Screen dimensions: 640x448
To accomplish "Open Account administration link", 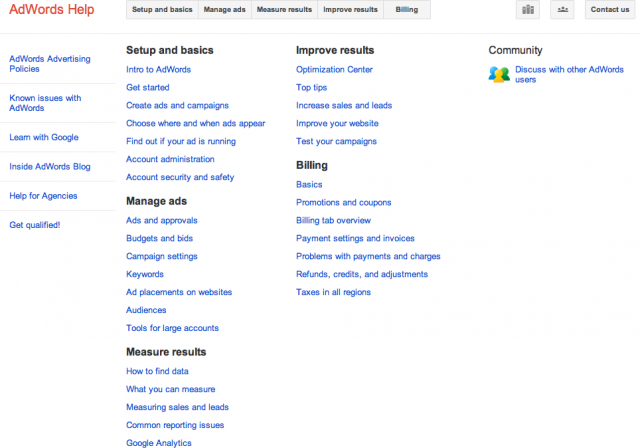I will pos(170,159).
